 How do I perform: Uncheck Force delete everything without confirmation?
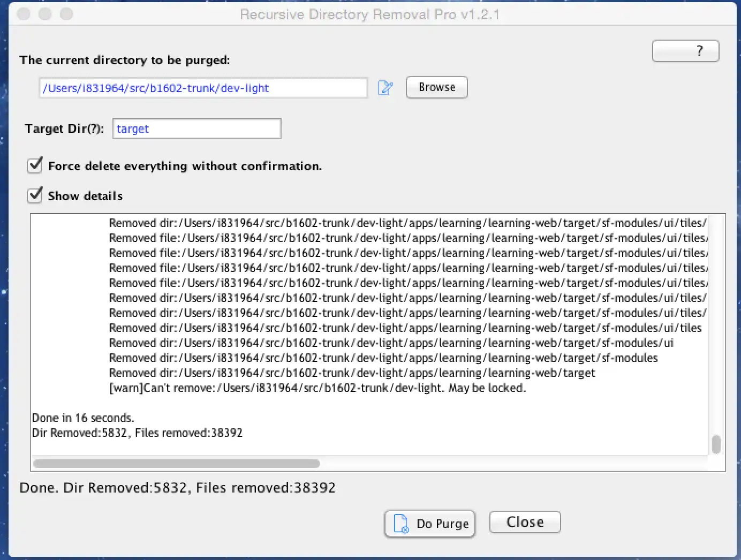point(35,165)
